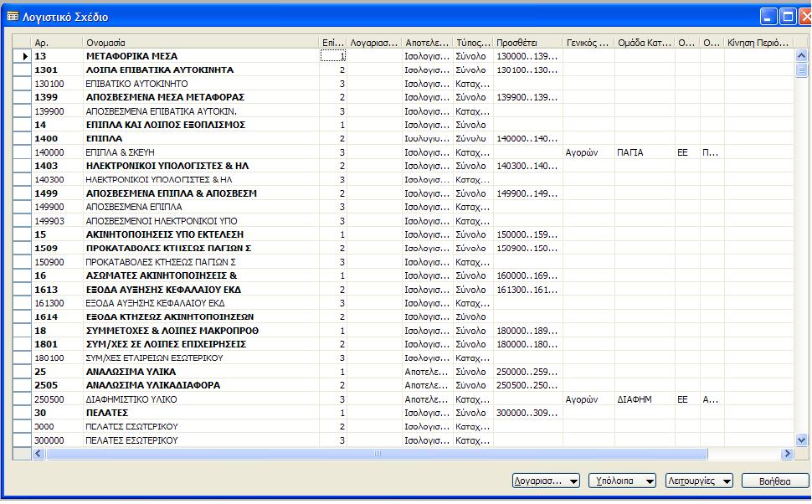Click the horizontal scrollbar right arrow
Image resolution: width=812 pixels, height=504 pixels.
point(787,453)
